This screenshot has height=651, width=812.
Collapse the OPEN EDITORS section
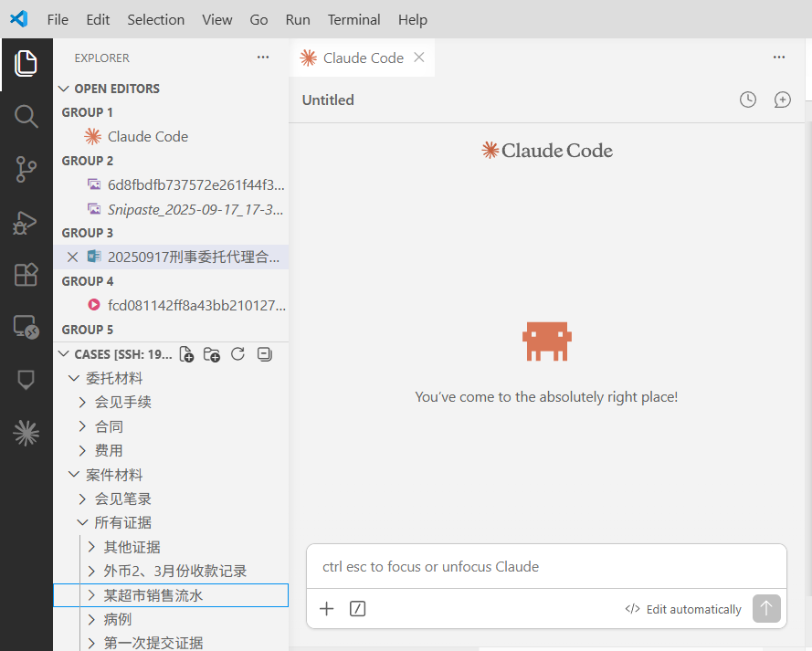[64, 89]
